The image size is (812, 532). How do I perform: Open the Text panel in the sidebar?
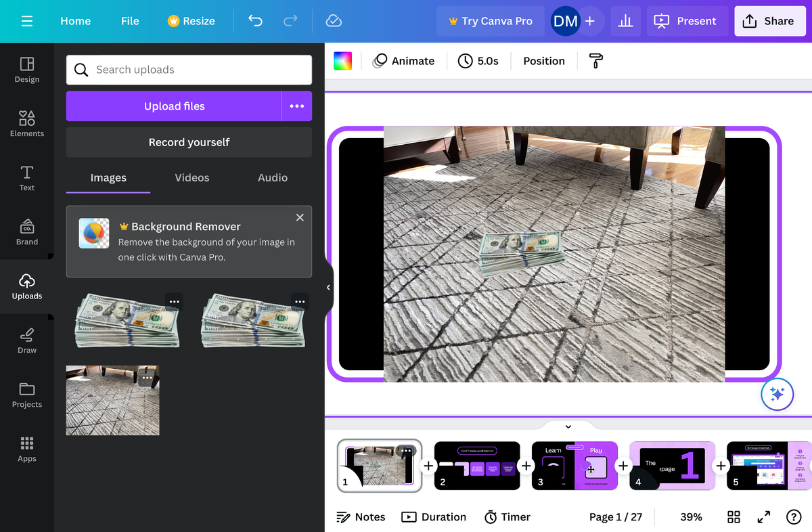point(26,177)
